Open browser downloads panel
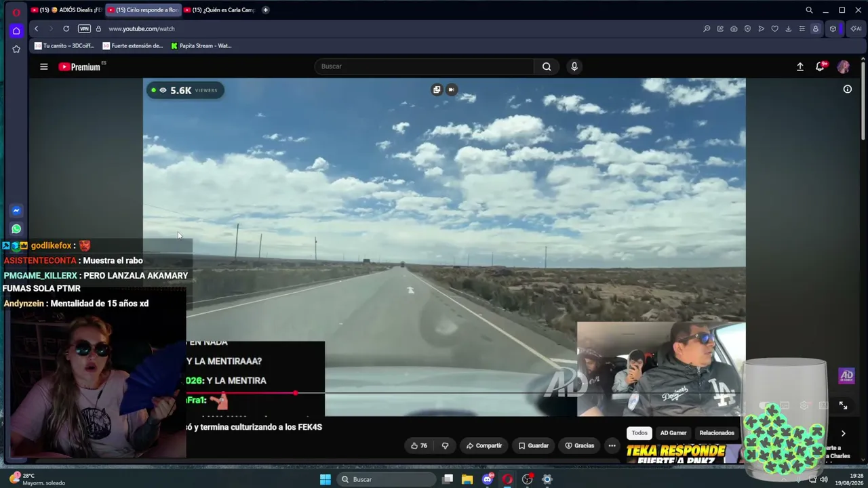 point(788,28)
